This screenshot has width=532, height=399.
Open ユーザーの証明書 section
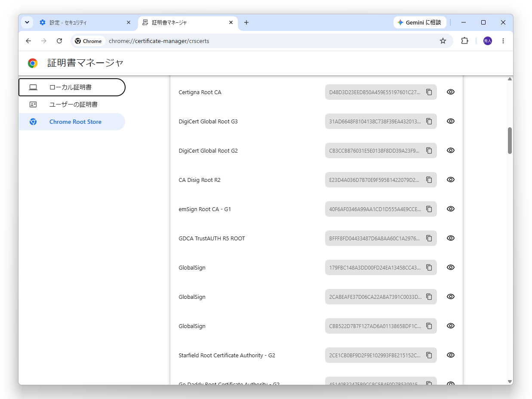pos(72,104)
